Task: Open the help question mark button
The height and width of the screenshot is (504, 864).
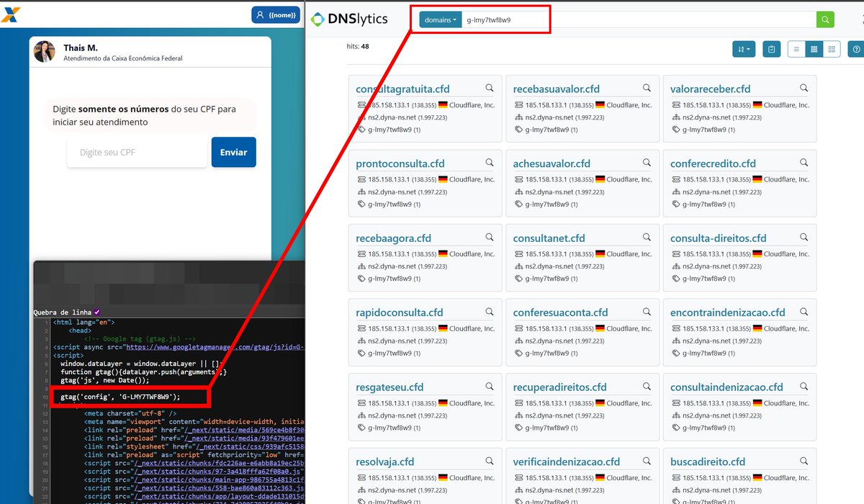Action: click(856, 49)
